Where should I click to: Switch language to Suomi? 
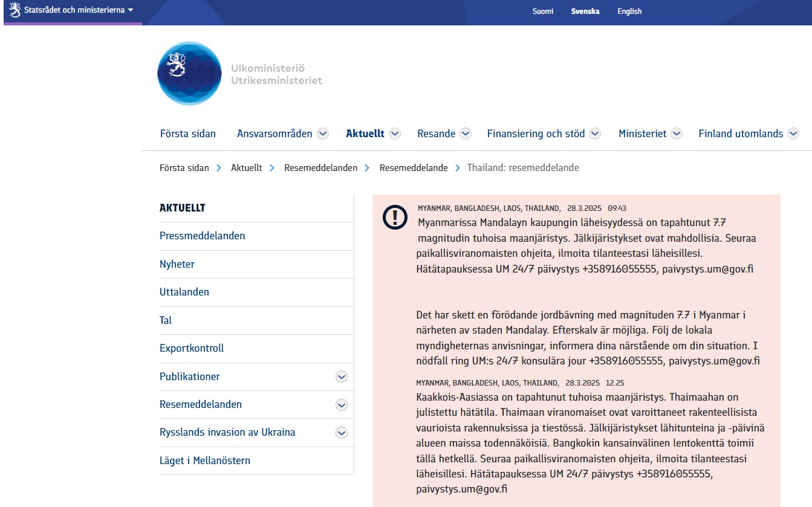542,11
